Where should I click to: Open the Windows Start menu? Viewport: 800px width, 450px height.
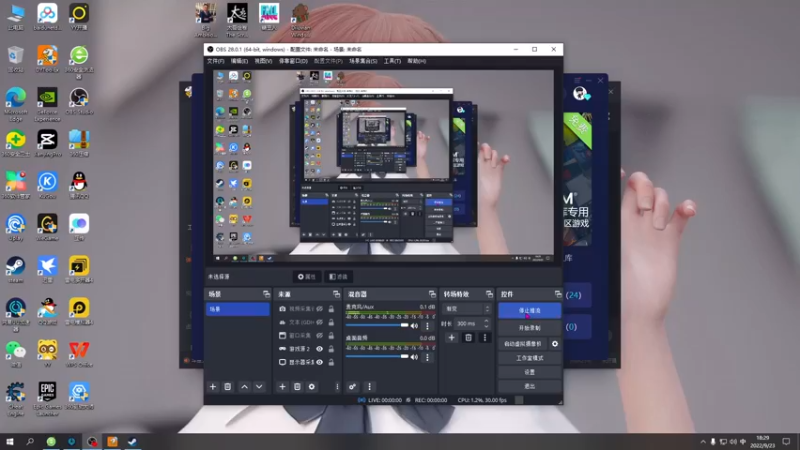coord(10,441)
